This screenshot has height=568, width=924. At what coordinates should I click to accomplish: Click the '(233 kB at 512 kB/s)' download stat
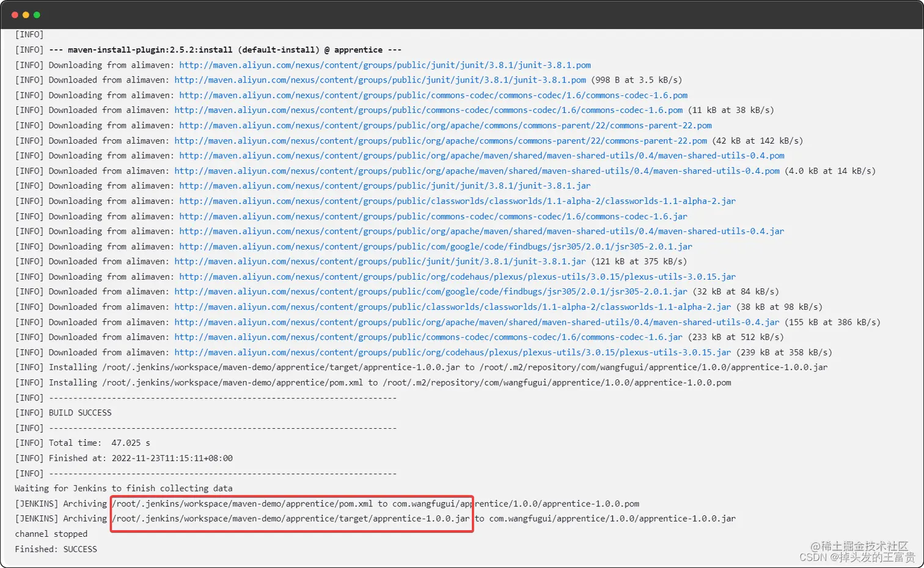[x=736, y=337]
